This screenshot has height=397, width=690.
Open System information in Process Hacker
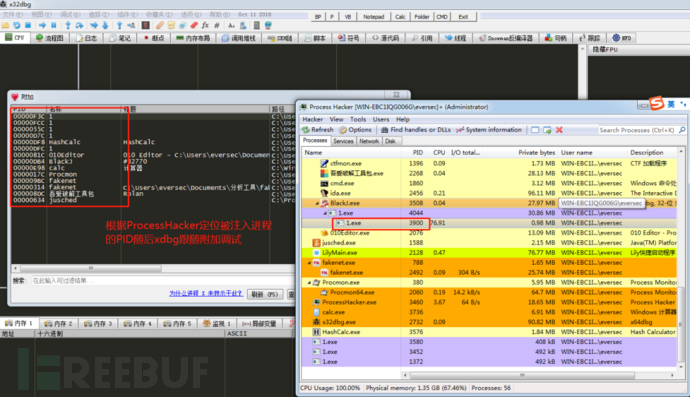coord(489,130)
